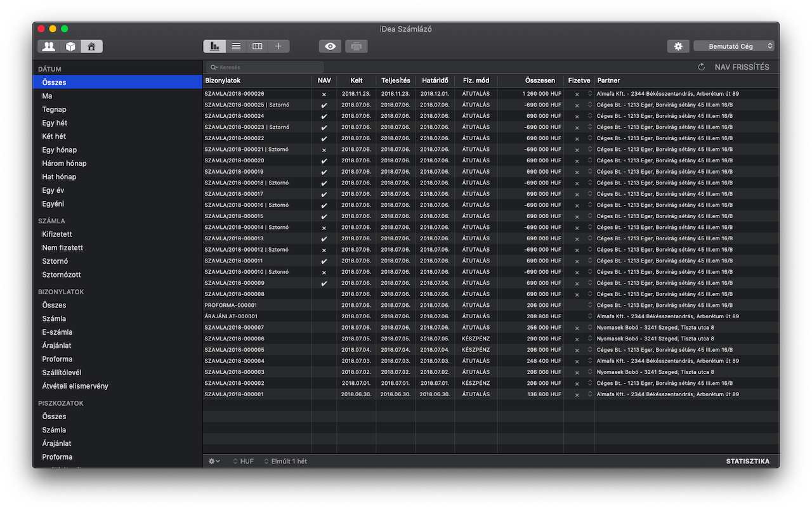This screenshot has width=812, height=511.
Task: Toggle Fizetve mark for SZAMLA/2018-000019
Action: 577,172
